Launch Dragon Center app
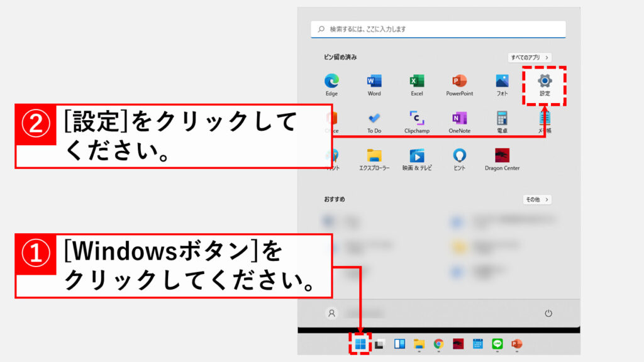644x362 pixels. 502,160
